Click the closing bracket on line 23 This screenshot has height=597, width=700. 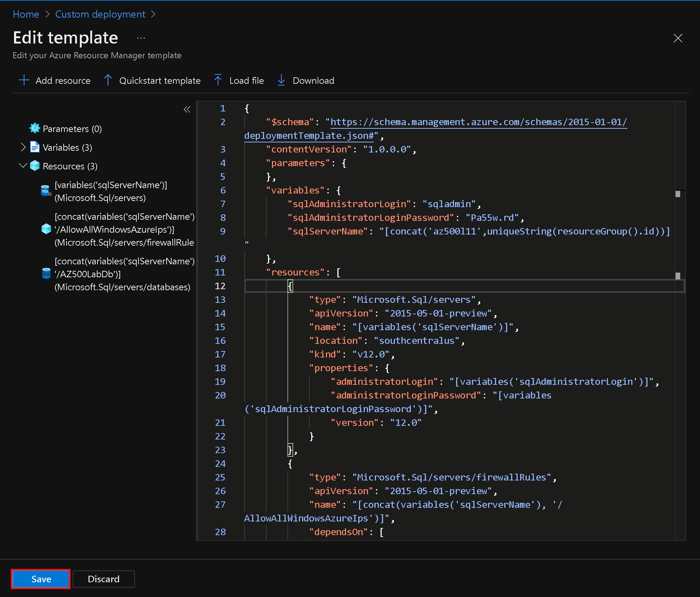tap(290, 450)
